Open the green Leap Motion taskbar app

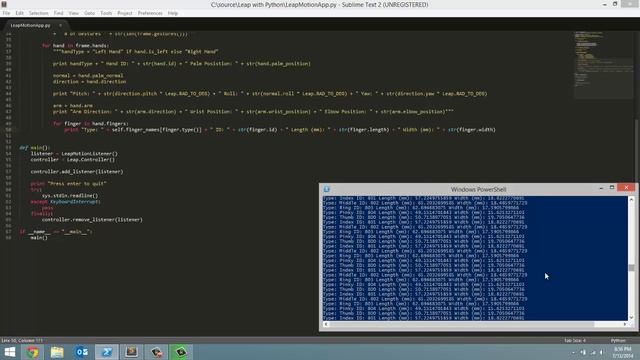coord(181,352)
